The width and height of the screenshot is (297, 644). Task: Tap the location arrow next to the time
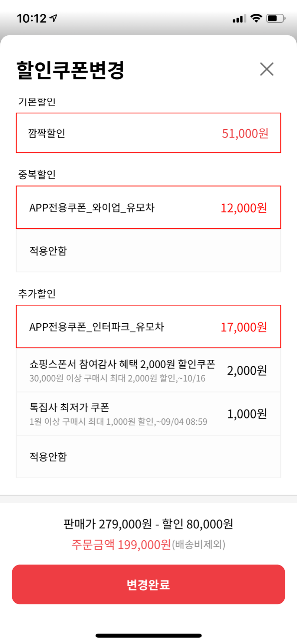54,18
